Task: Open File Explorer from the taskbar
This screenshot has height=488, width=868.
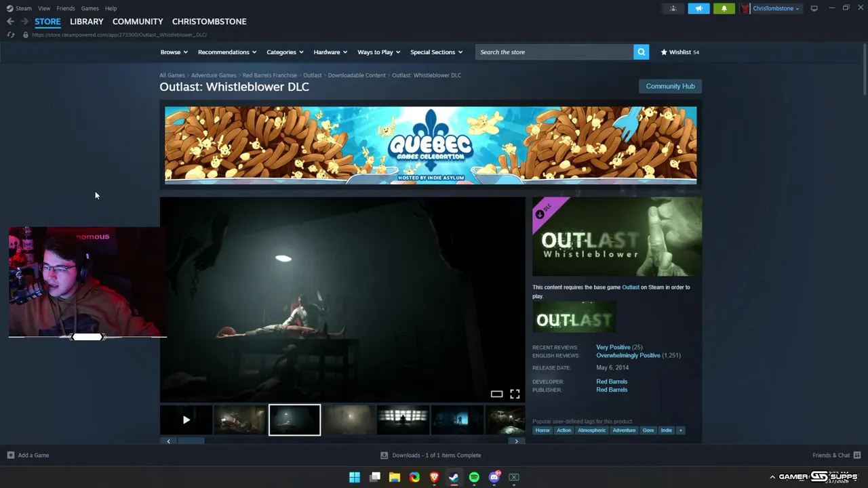Action: pyautogui.click(x=395, y=477)
